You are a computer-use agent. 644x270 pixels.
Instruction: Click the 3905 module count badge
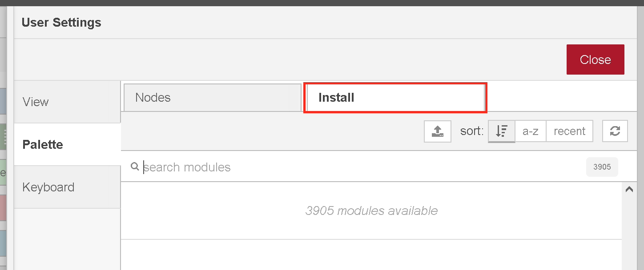[x=602, y=167]
